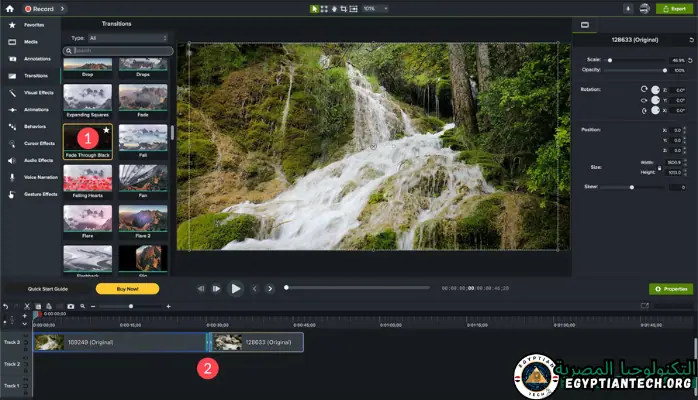The width and height of the screenshot is (698, 400).
Task: Toggle favorite star on Fade Through Black
Action: tap(106, 130)
